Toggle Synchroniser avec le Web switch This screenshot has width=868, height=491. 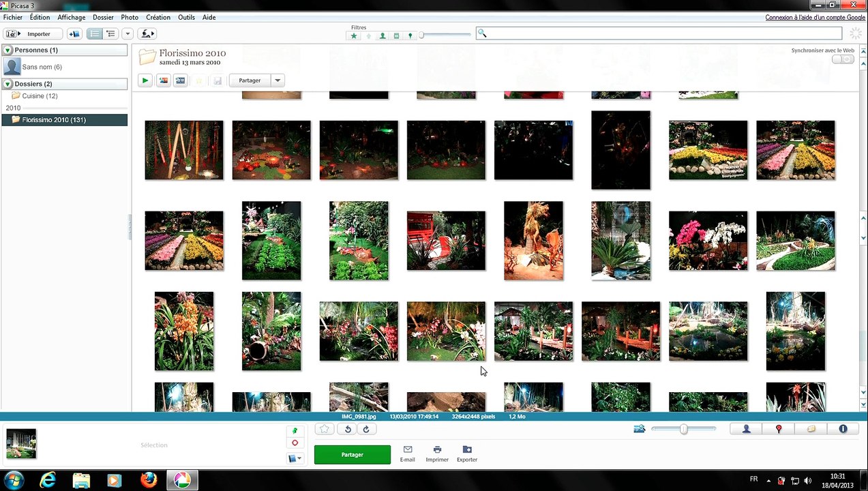pos(843,59)
